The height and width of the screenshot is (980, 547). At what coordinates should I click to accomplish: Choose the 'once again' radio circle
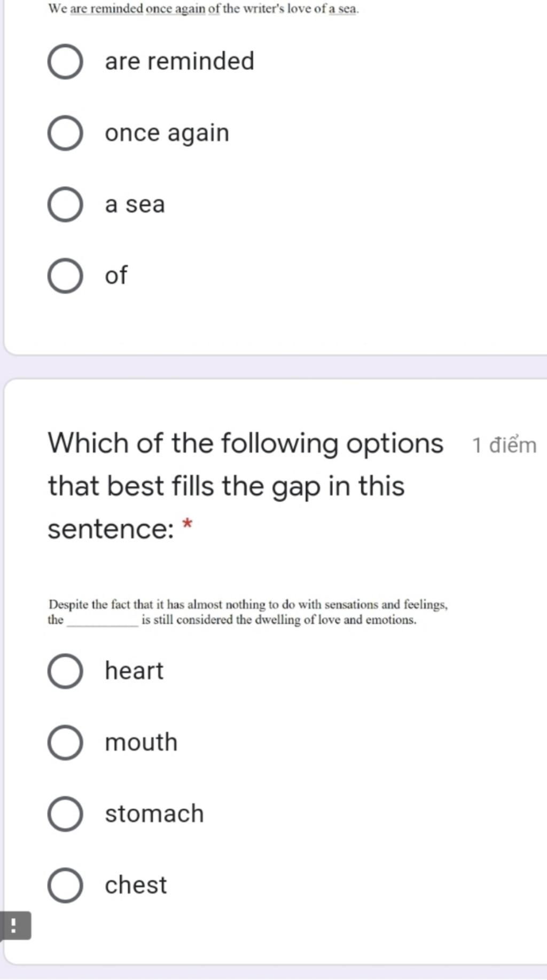pyautogui.click(x=65, y=133)
